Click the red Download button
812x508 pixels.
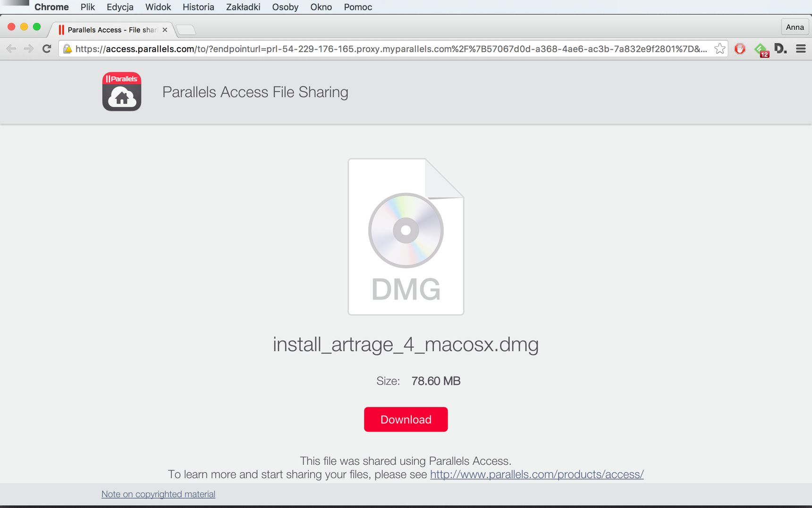(406, 419)
